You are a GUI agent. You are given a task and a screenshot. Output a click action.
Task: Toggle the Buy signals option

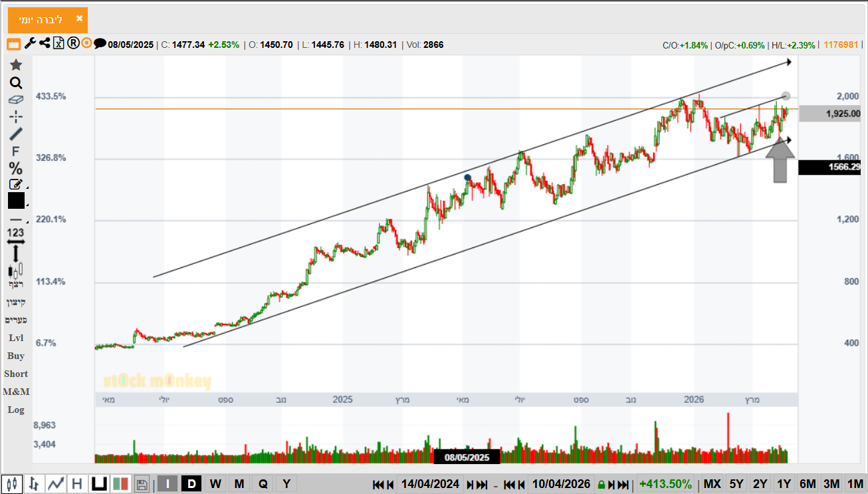click(16, 356)
